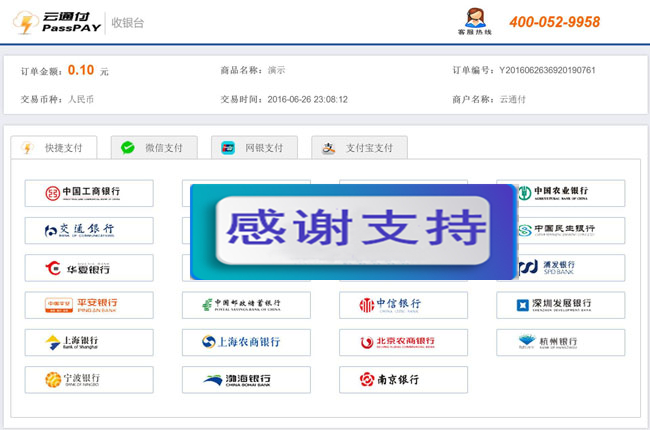Image resolution: width=650 pixels, height=430 pixels.
Task: Select 中信银行 CITIC bank option
Action: coord(403,305)
